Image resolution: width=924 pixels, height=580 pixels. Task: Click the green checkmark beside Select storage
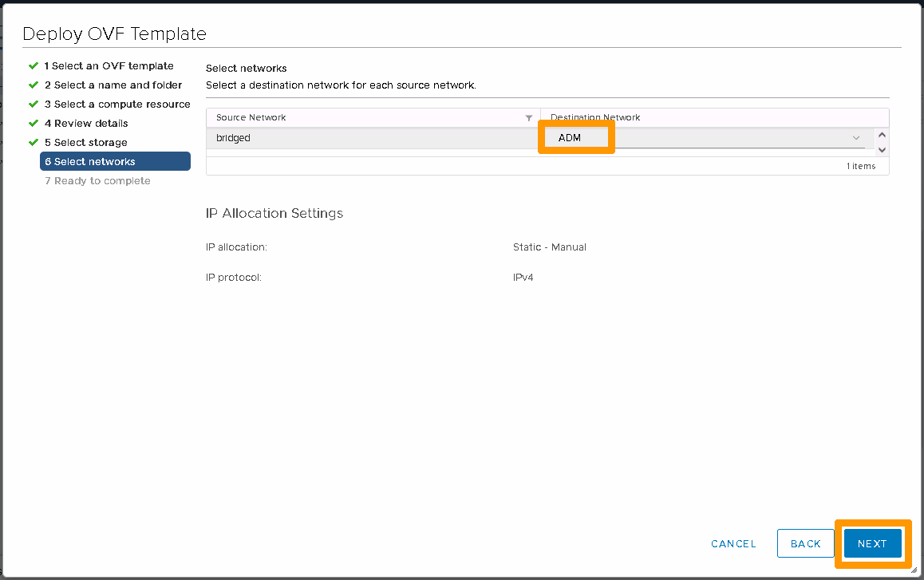(x=34, y=142)
